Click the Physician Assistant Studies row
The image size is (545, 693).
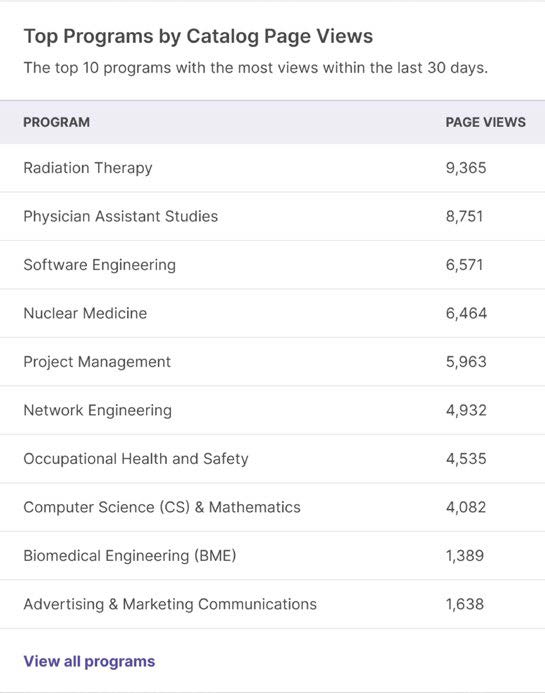click(x=272, y=217)
